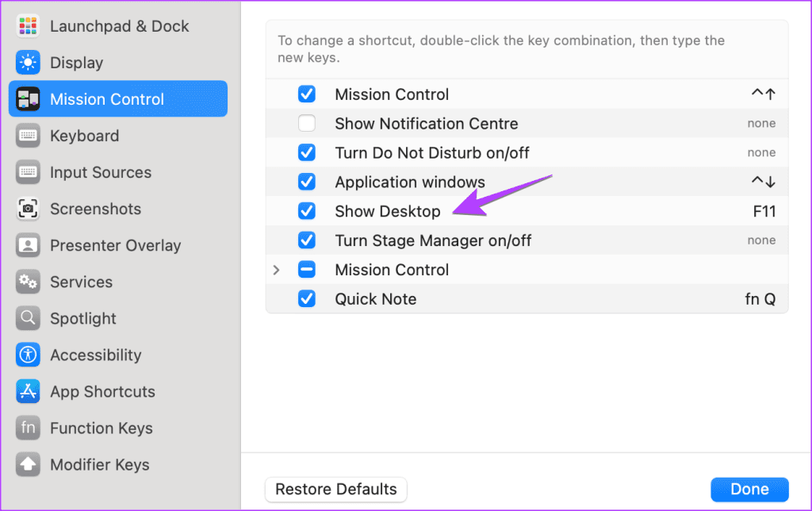812x511 pixels.
Task: Disable the Show Desktop shortcut checkbox
Action: pos(307,211)
